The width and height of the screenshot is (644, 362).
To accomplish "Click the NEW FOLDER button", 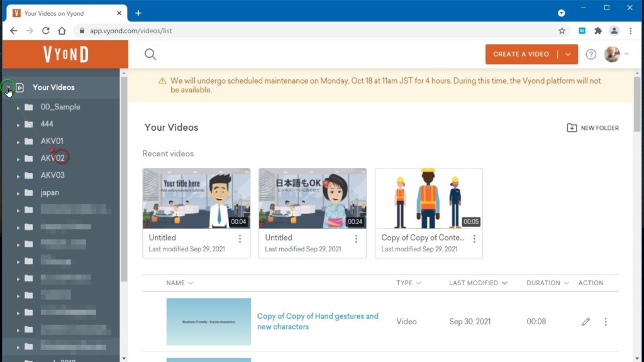I will [x=592, y=128].
